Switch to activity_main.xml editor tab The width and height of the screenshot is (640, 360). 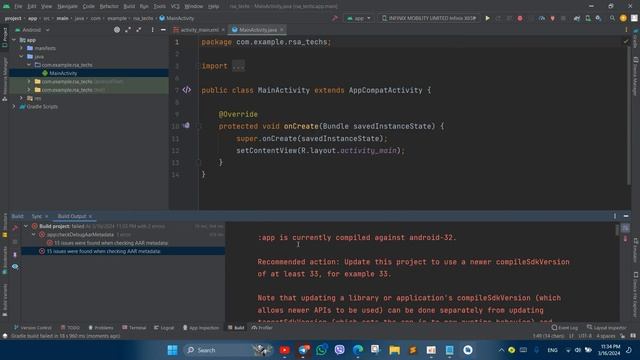click(x=199, y=30)
